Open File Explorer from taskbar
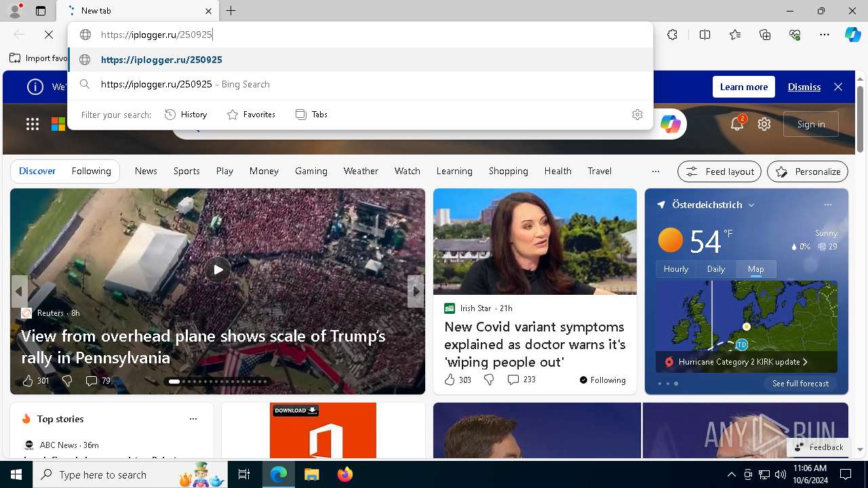 click(311, 474)
